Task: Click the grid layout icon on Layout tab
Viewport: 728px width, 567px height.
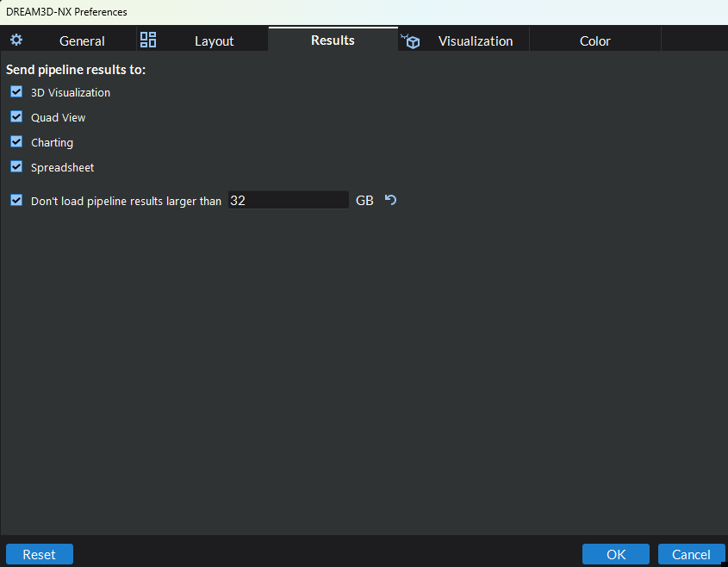Action: (x=148, y=40)
